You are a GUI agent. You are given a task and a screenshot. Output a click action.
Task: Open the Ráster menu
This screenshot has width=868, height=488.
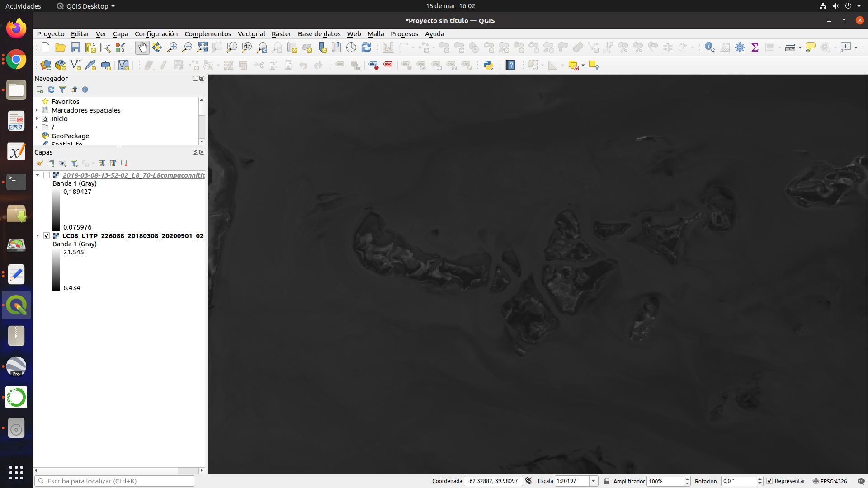(x=281, y=34)
